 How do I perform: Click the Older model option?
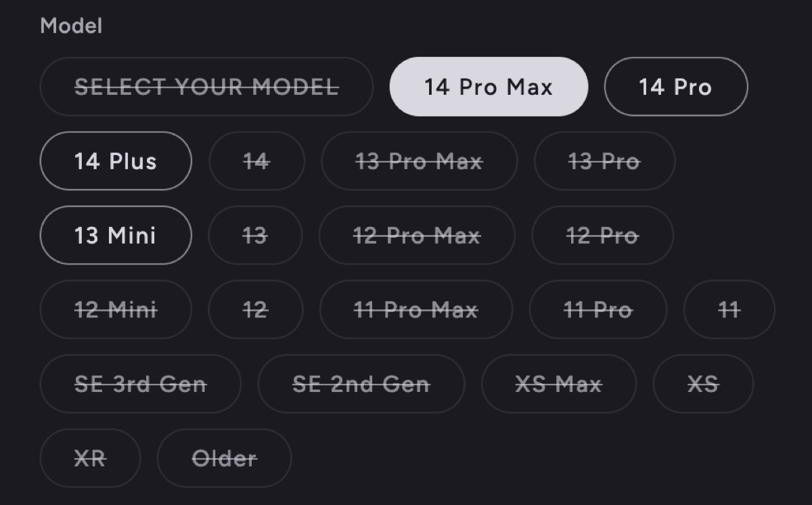224,458
